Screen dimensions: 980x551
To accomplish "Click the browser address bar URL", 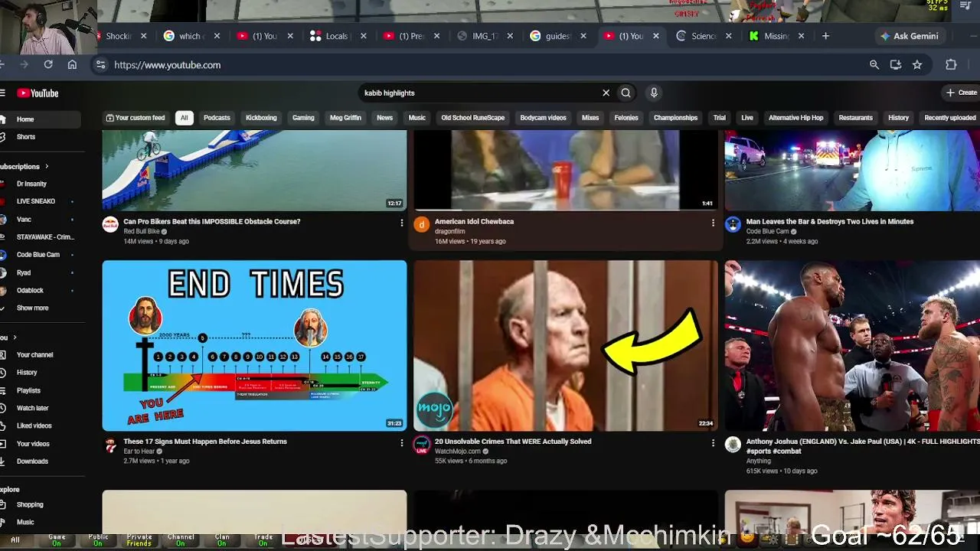I will tap(168, 65).
